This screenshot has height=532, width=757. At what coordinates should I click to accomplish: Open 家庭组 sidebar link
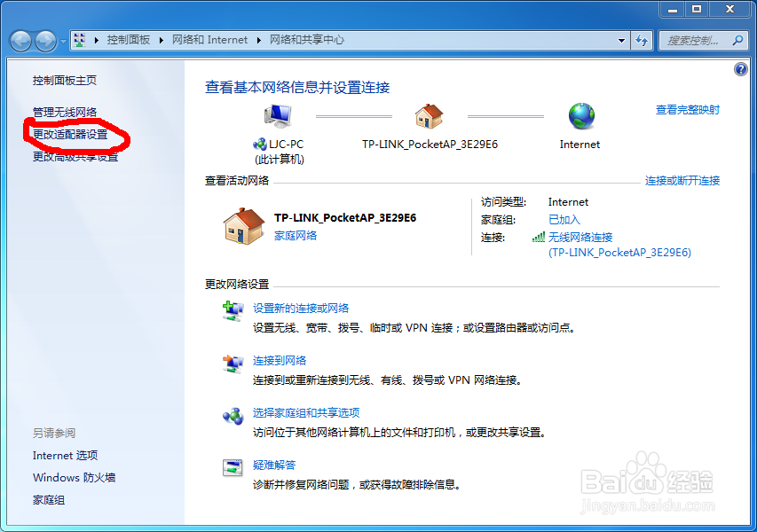point(49,500)
